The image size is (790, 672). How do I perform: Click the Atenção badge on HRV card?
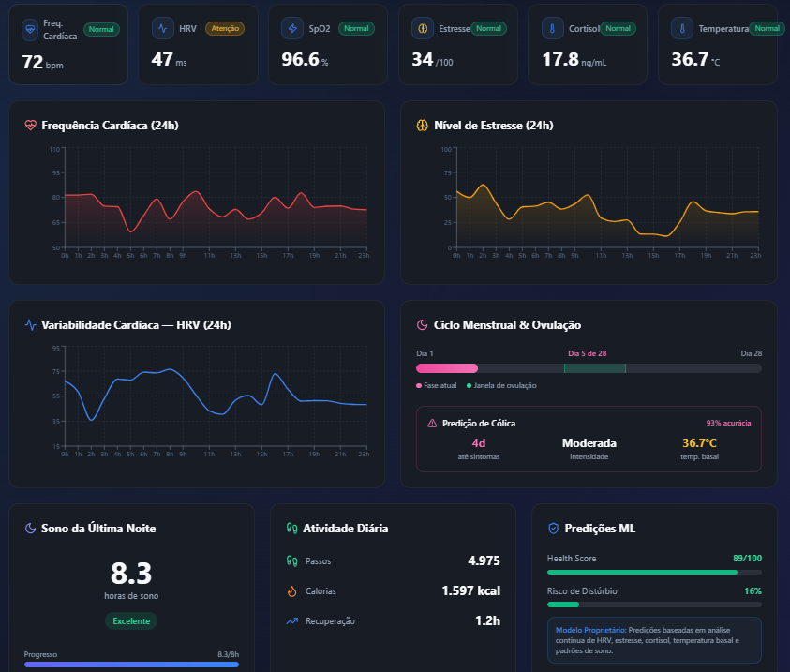[225, 28]
